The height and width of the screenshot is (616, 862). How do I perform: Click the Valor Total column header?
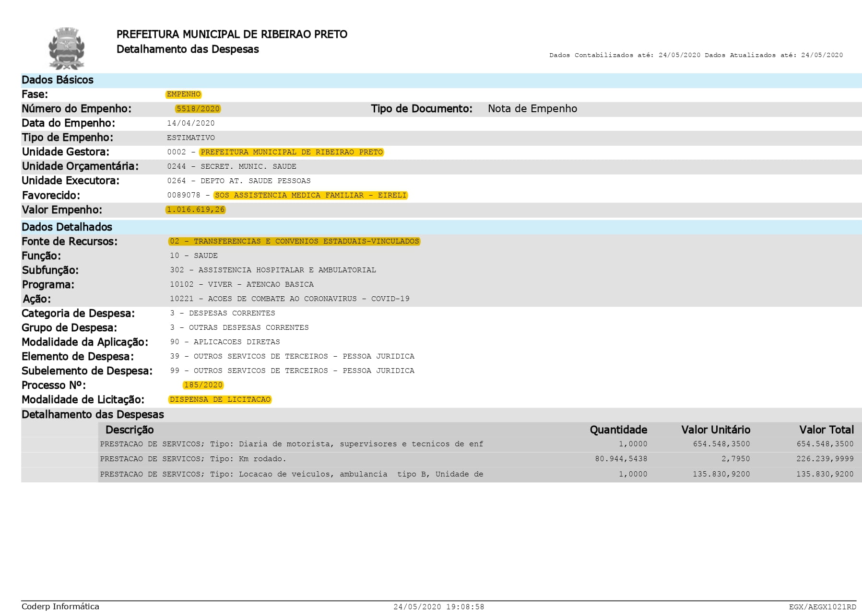826,430
